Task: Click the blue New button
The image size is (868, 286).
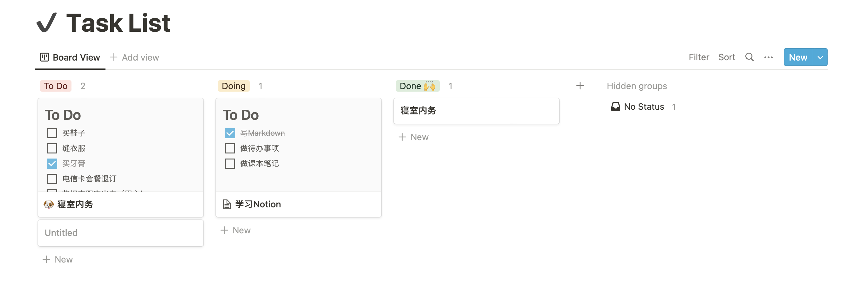Action: (x=798, y=57)
